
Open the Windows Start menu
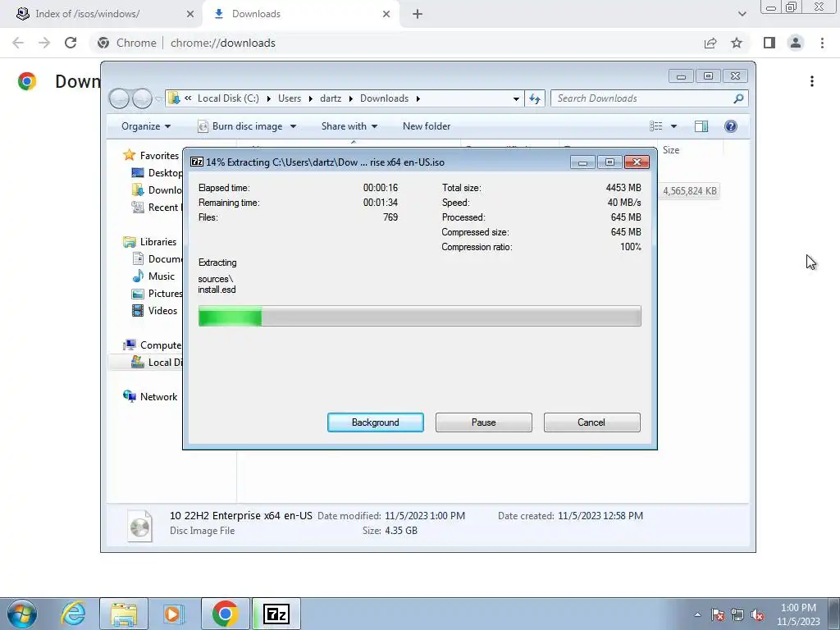(x=21, y=614)
